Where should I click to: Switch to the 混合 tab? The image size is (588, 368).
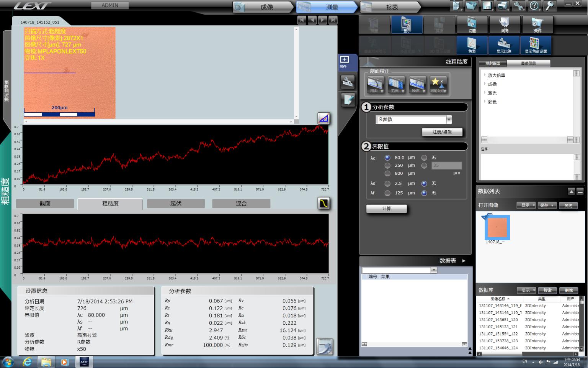tap(241, 204)
